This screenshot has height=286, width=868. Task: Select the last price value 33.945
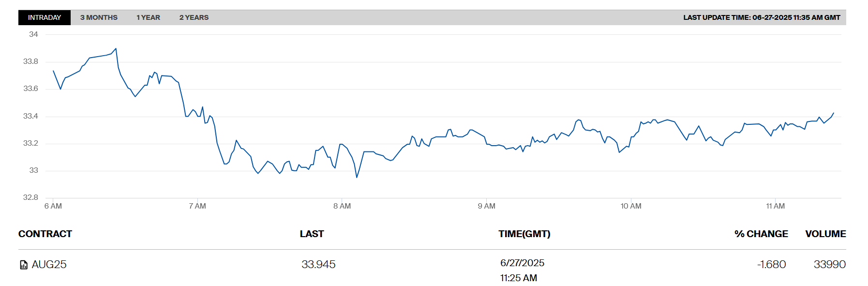pyautogui.click(x=318, y=265)
